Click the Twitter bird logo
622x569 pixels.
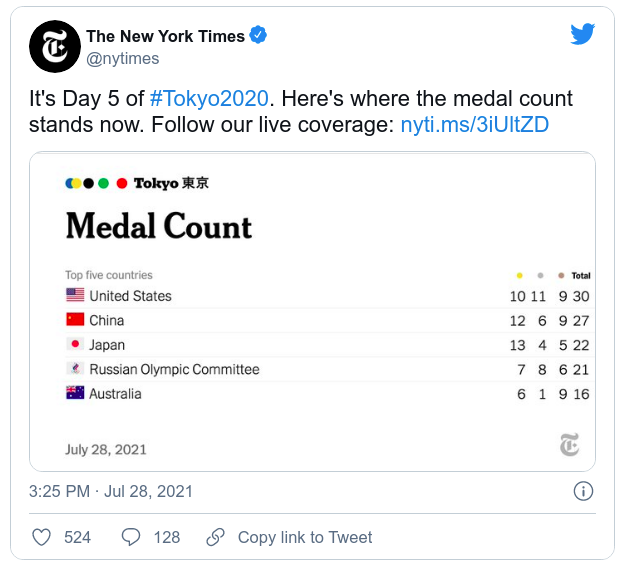pos(582,35)
